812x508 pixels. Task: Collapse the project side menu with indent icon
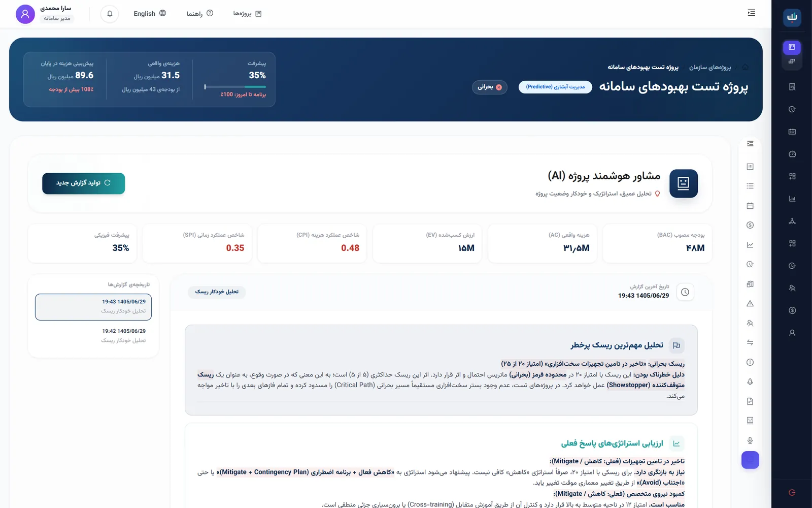click(x=750, y=144)
